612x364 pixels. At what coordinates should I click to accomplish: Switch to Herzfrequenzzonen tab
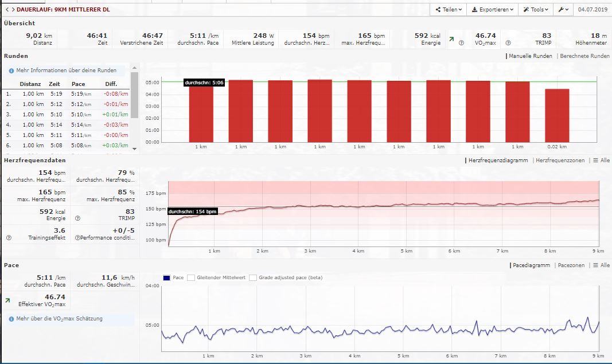pos(559,161)
